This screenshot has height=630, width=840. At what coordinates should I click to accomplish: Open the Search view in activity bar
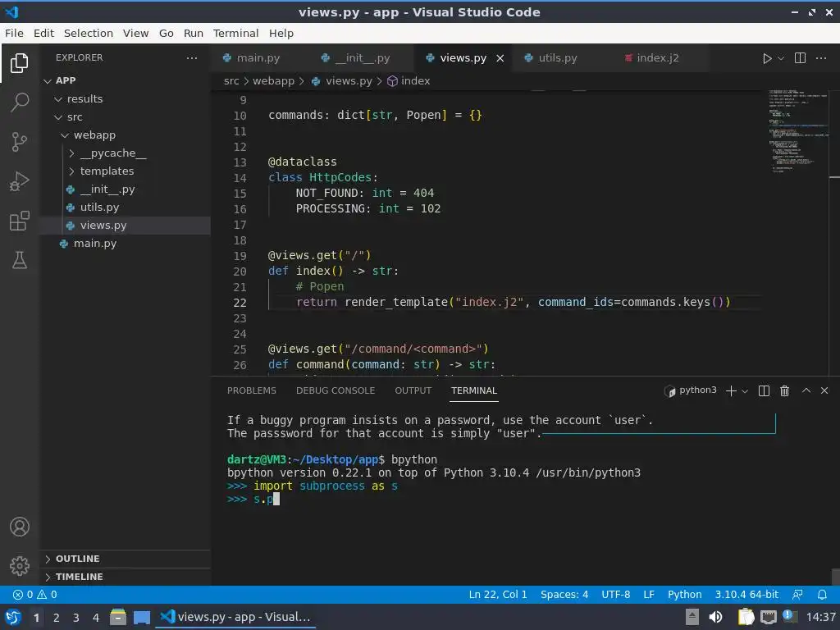point(20,102)
